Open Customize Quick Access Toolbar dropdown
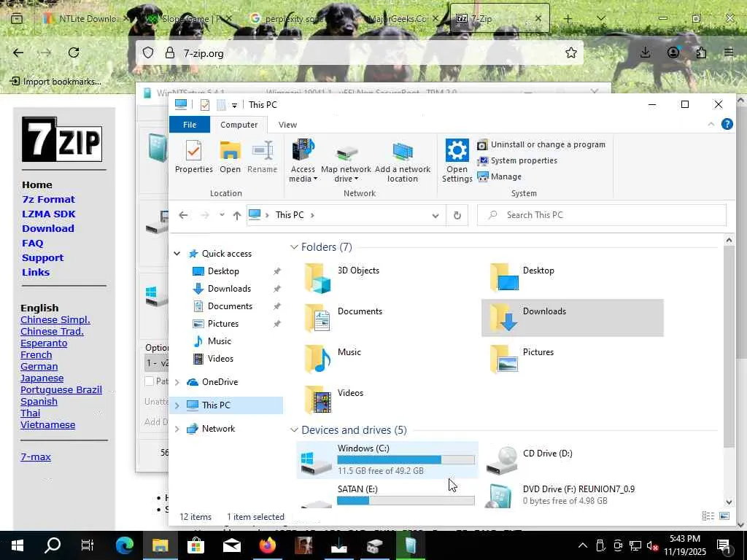 pyautogui.click(x=234, y=105)
